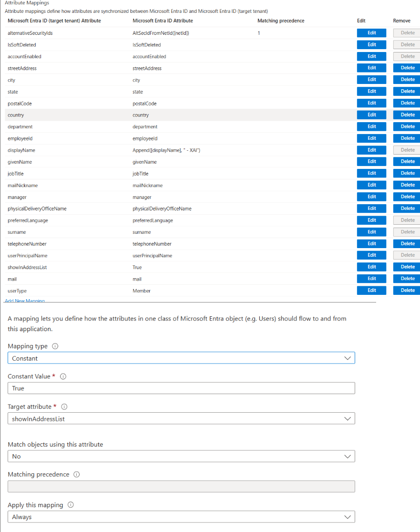Screen dimensions: 420x532
Task: Delete the userType mapping
Action: pos(408,291)
